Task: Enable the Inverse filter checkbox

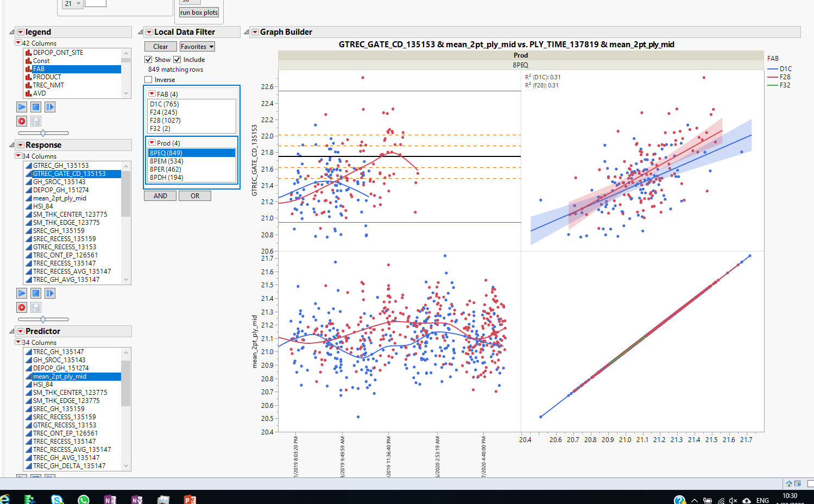Action: [147, 79]
